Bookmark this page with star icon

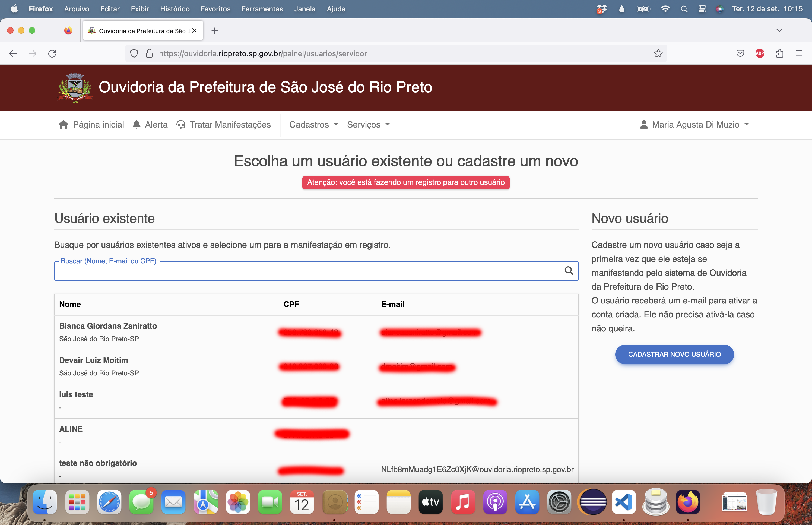tap(658, 53)
